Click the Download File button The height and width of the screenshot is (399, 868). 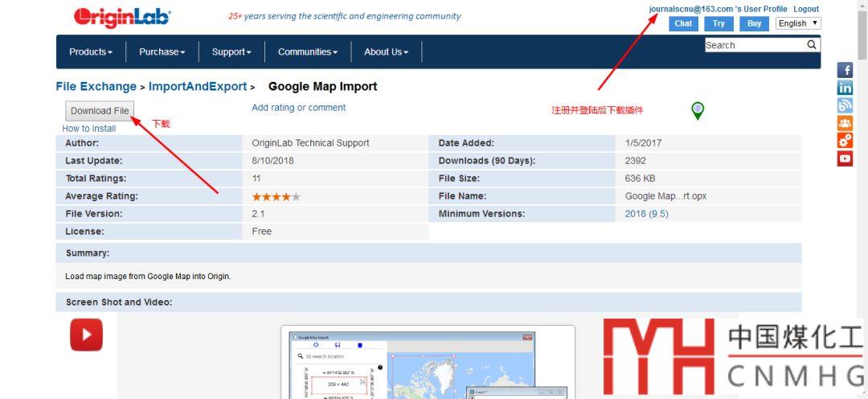(100, 111)
